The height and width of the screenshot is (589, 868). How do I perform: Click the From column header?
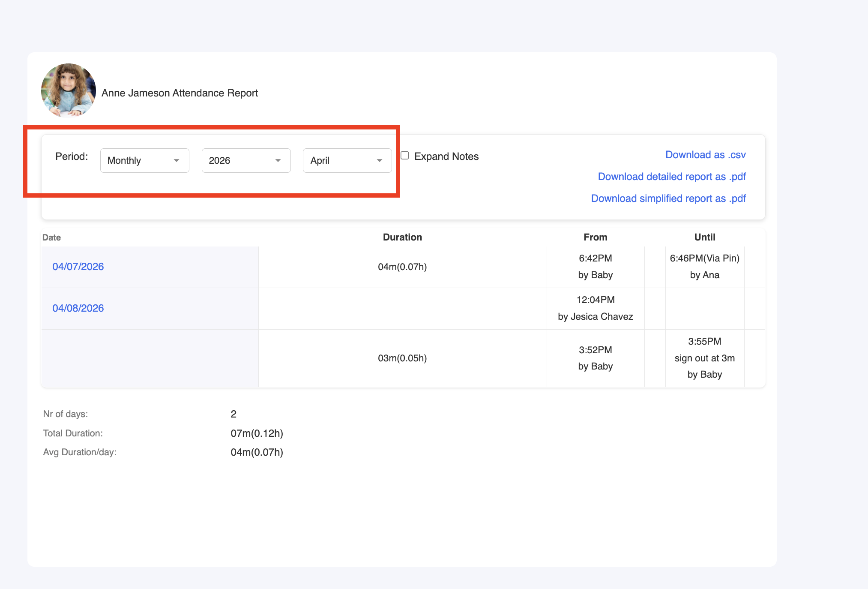tap(595, 237)
